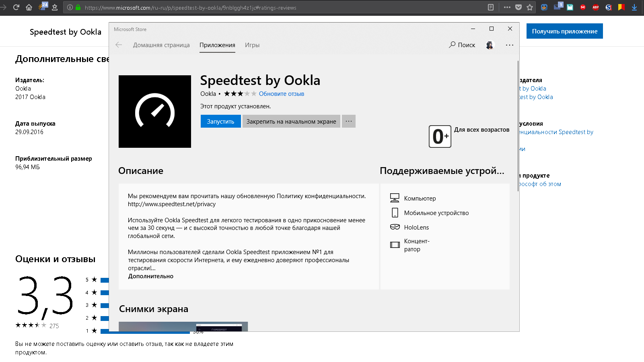
Task: Click the green padlock security icon
Action: point(78,7)
